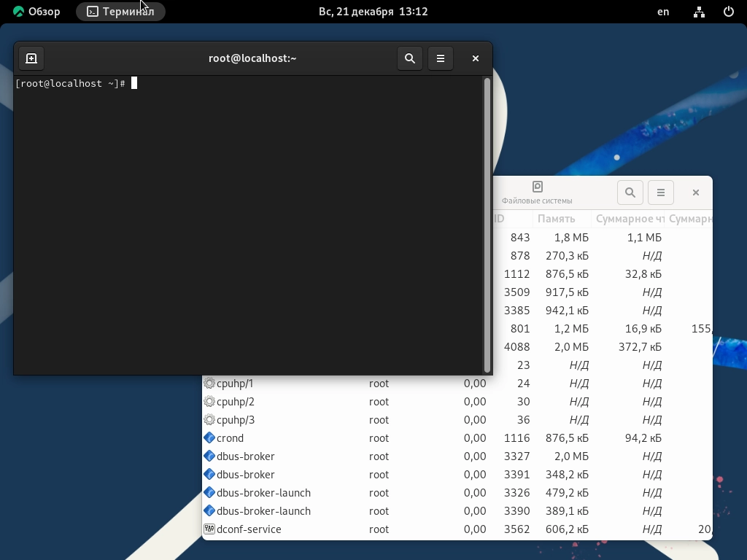Screen dimensions: 747x560
Task: Click the cpuhp/1 gear icon
Action: tap(209, 383)
